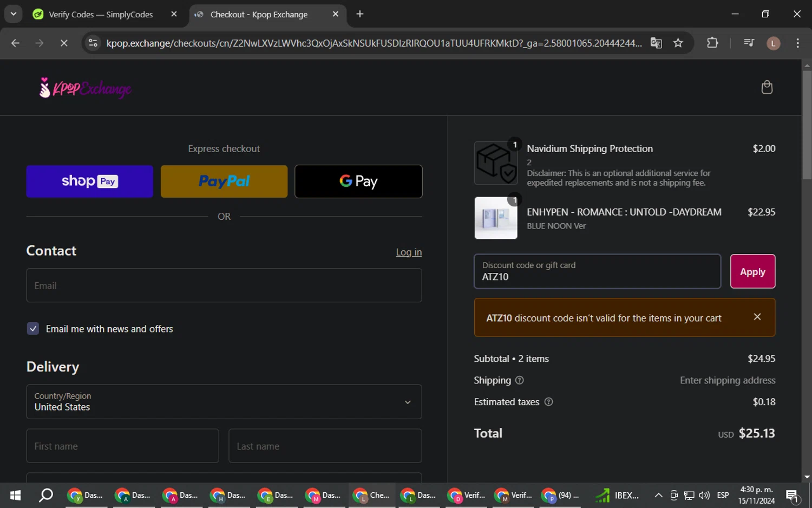Open the taskbar clock showing 4:30 p. m.
This screenshot has width=812, height=508.
point(756,495)
